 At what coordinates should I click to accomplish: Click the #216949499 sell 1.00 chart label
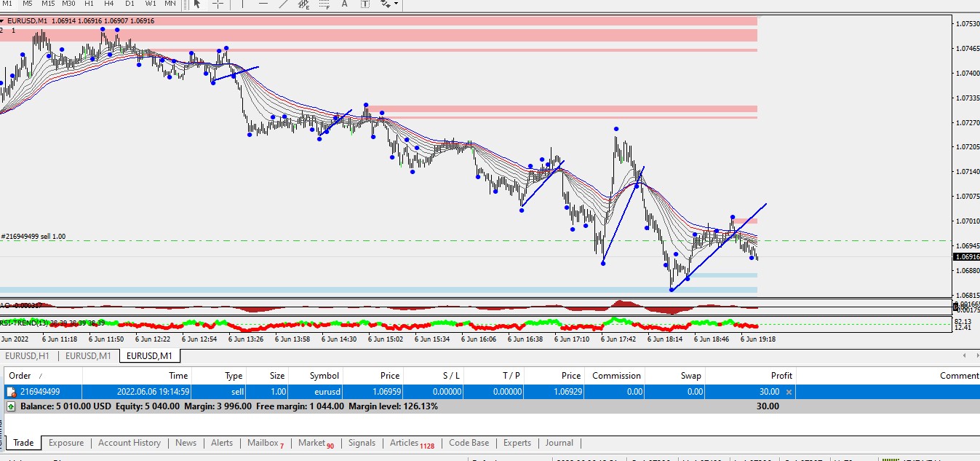(x=33, y=236)
